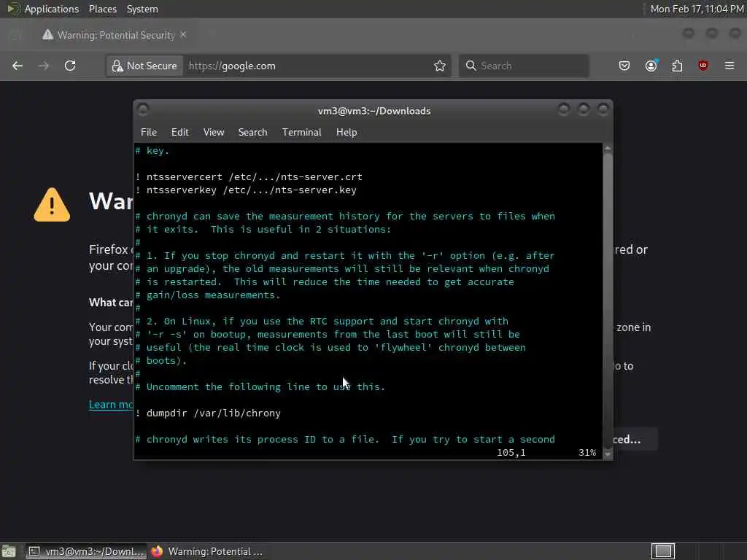Open the Places menu in top panel
This screenshot has height=560, width=747.
point(102,9)
